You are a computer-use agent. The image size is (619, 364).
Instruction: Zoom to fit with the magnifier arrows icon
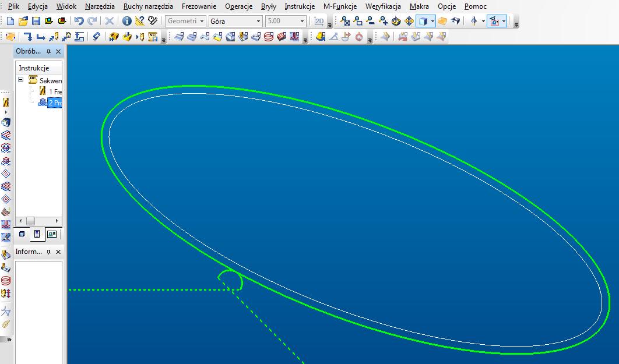(x=345, y=22)
